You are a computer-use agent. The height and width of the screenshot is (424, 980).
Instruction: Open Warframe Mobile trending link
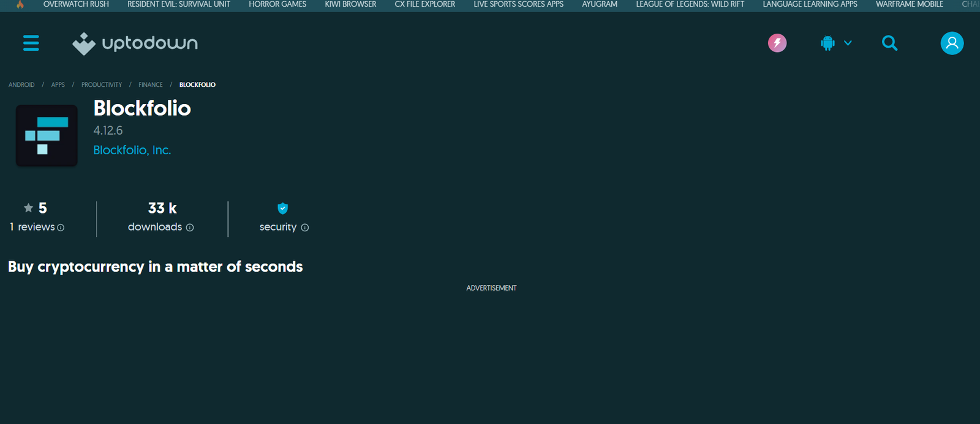pyautogui.click(x=910, y=4)
